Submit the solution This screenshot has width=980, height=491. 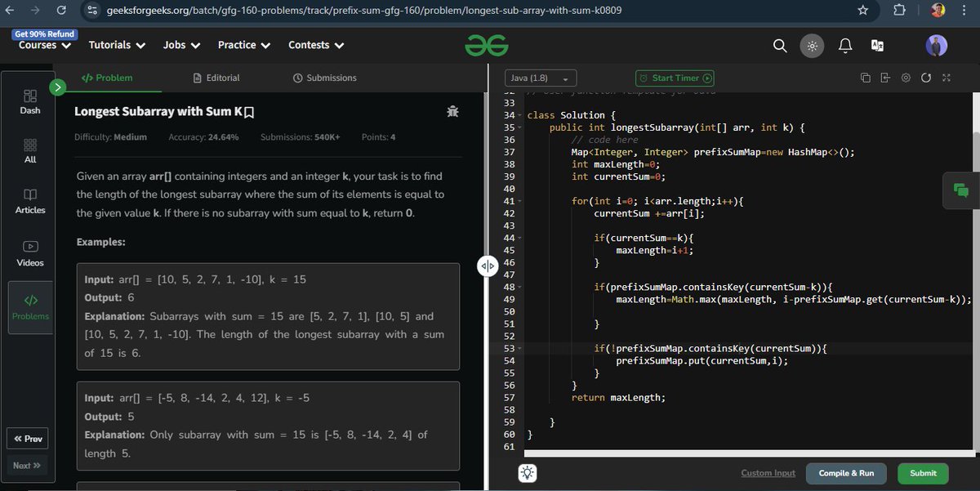click(x=923, y=473)
